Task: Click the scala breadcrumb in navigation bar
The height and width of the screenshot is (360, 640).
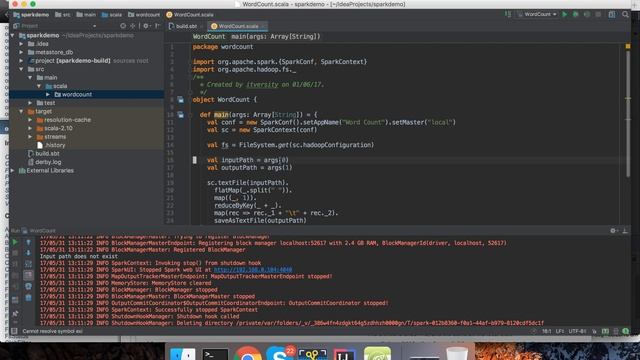Action: 112,15
